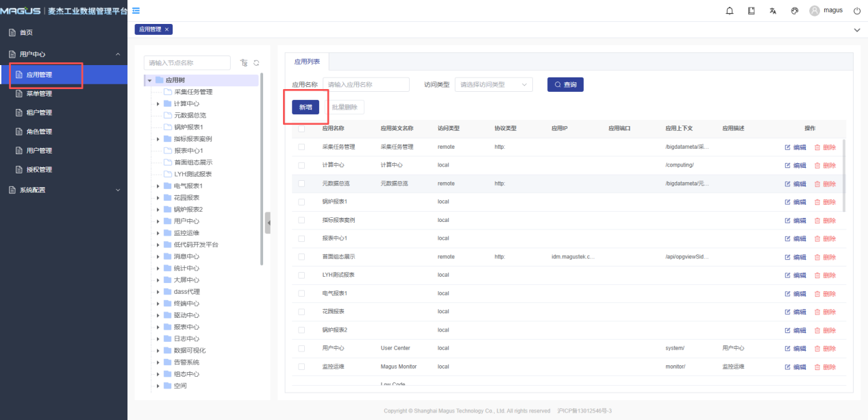Viewport: 868px width, 420px height.
Task: Open the notification bell
Action: point(730,11)
